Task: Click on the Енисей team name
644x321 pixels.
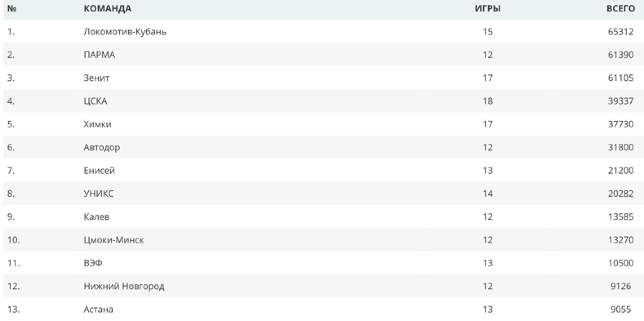Action: tap(99, 170)
